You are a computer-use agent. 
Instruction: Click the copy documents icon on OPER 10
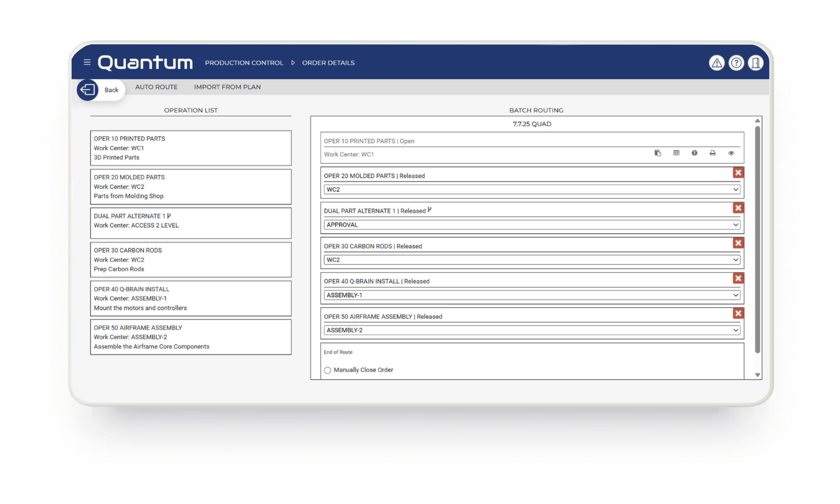coord(658,153)
